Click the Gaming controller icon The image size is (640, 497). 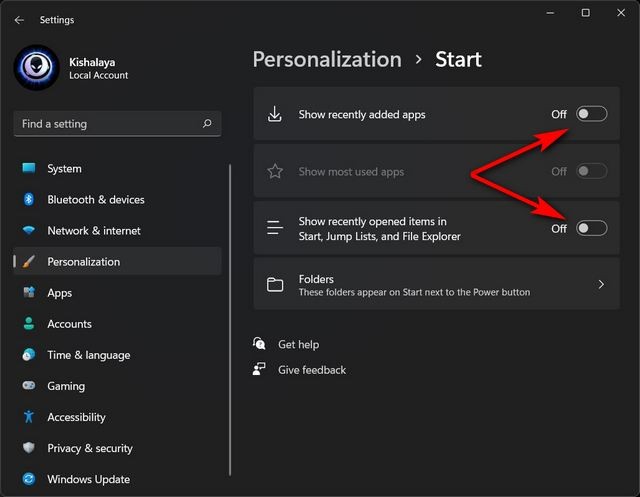click(x=29, y=386)
